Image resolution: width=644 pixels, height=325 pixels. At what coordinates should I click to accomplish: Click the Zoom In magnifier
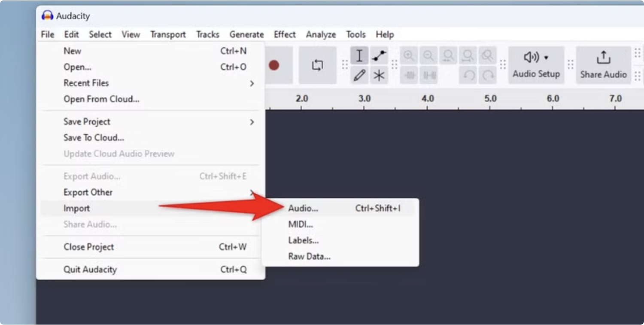coord(409,56)
